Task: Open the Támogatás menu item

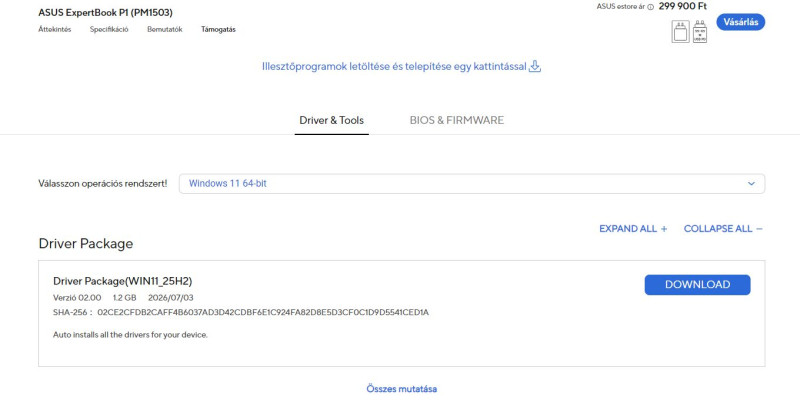Action: (x=218, y=30)
